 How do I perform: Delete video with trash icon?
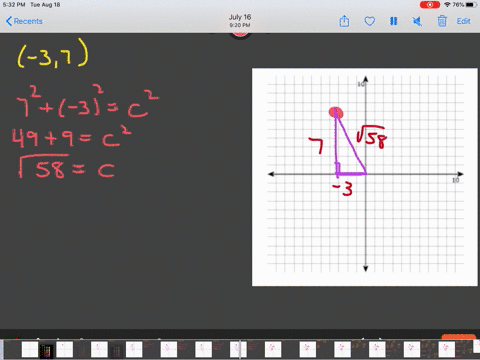coord(442,21)
